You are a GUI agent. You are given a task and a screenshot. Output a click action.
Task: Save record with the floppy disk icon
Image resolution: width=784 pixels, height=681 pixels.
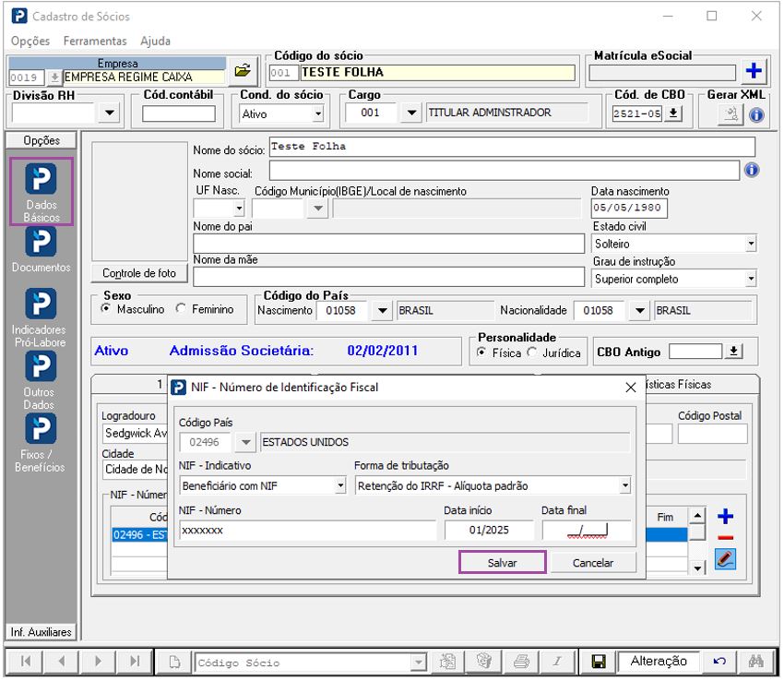599,662
